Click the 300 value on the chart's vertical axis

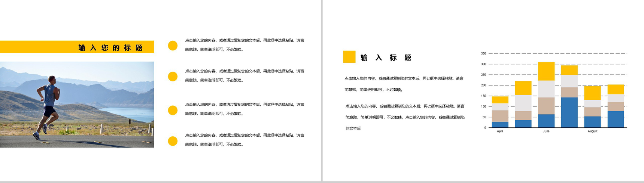(x=483, y=64)
